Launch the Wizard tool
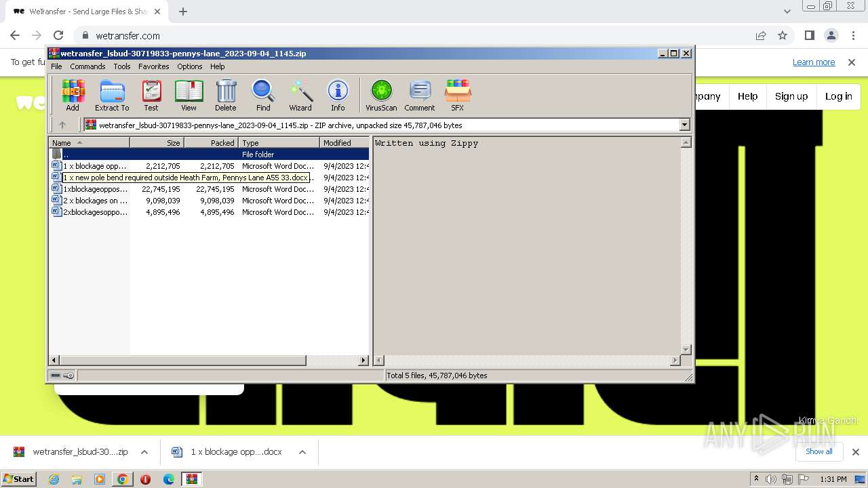868x488 pixels. click(x=300, y=95)
